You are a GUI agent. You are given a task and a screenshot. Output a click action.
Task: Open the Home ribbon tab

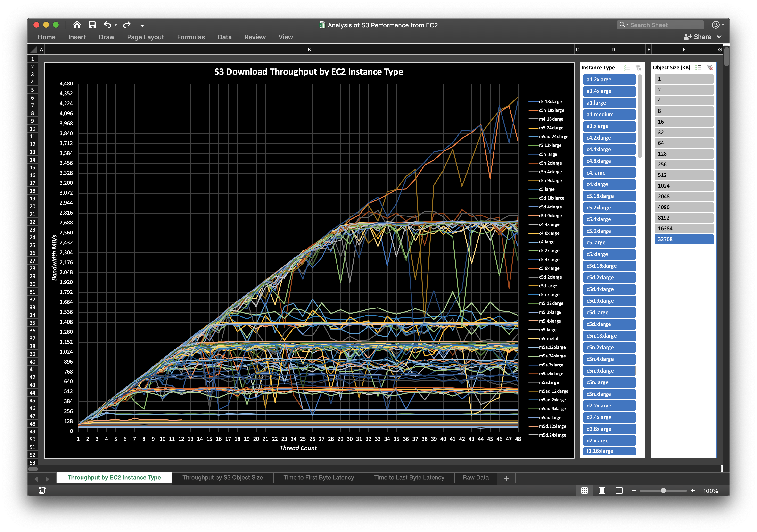pyautogui.click(x=47, y=37)
